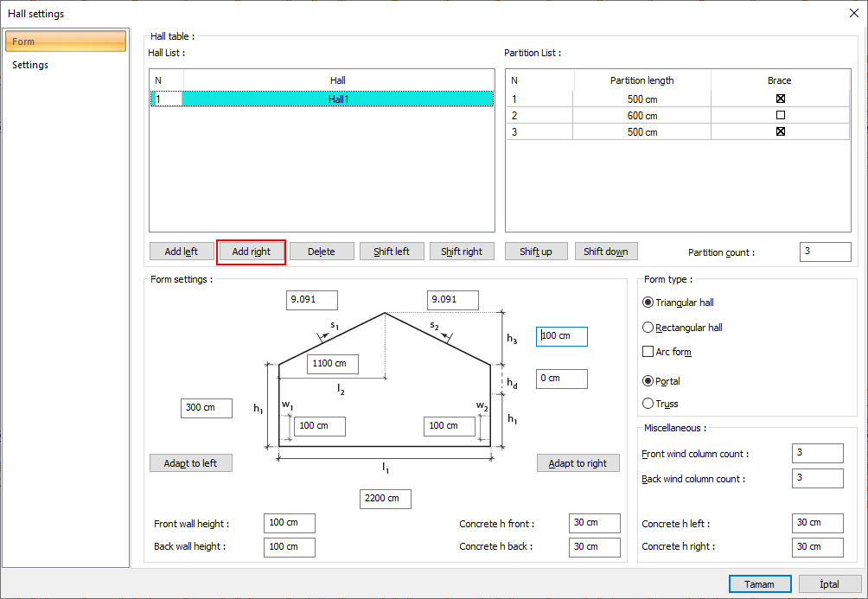This screenshot has width=868, height=599.
Task: Select the Rectangular hall option
Action: [648, 328]
